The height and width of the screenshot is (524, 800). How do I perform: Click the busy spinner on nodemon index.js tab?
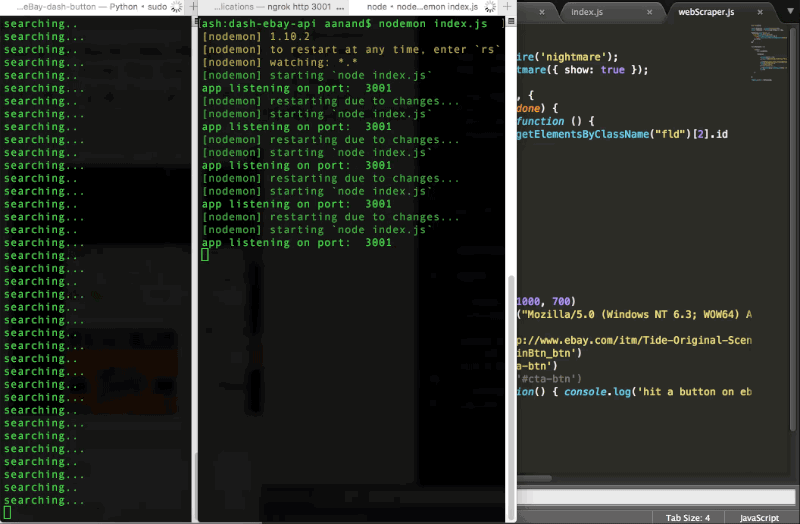490,7
